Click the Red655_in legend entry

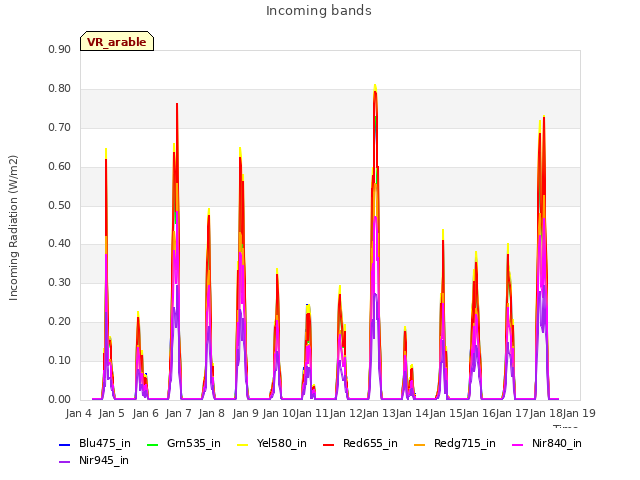coord(360,444)
